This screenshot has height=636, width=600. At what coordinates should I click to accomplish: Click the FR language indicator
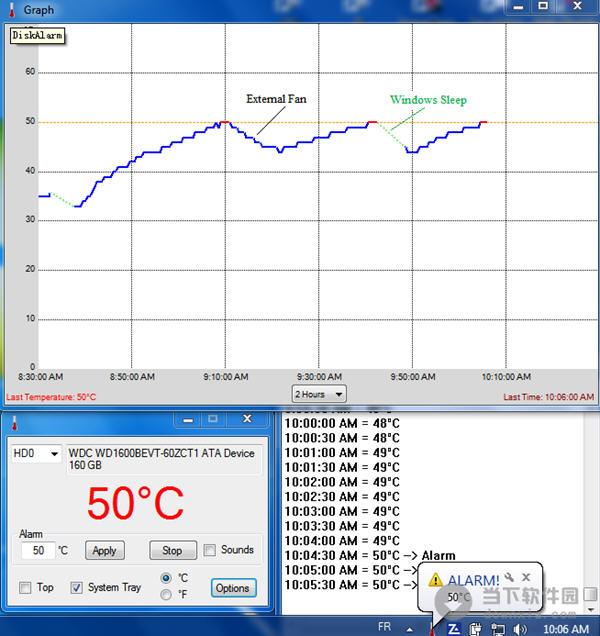(x=384, y=627)
